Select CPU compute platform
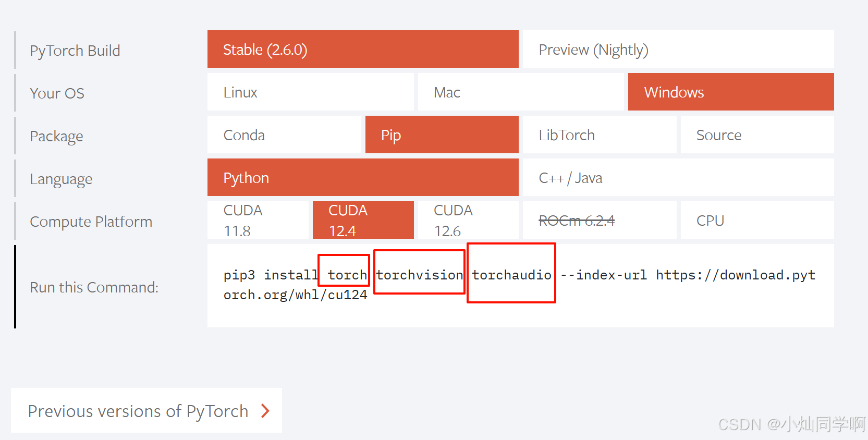868x440 pixels. pos(757,220)
